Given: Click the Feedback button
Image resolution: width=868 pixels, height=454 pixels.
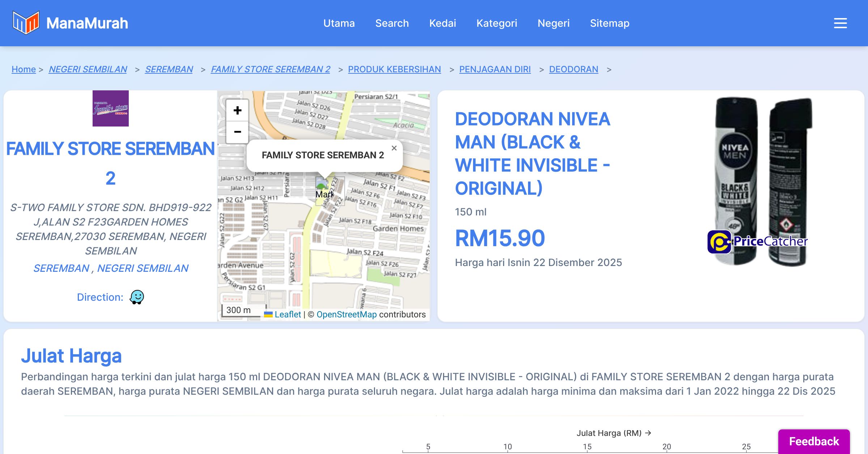Looking at the screenshot, I should pyautogui.click(x=814, y=441).
